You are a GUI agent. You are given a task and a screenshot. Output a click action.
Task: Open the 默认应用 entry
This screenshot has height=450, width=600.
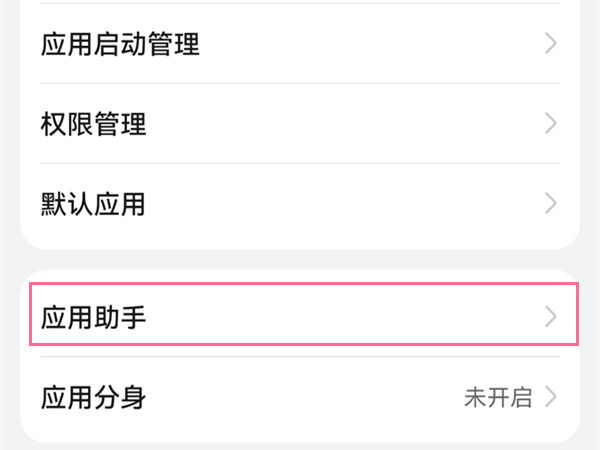[94, 205]
